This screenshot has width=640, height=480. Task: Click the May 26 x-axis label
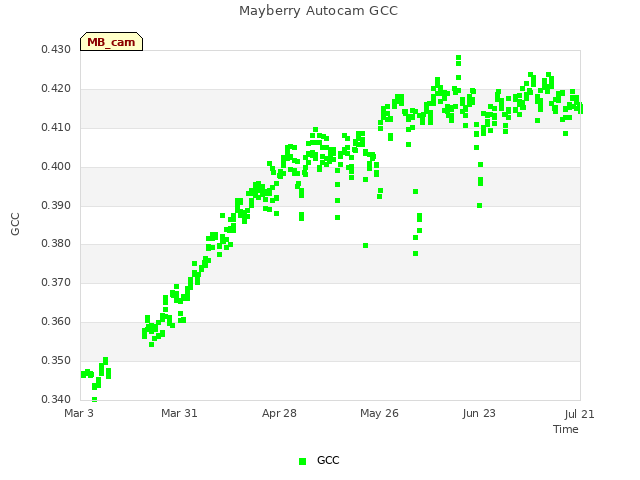pyautogui.click(x=379, y=413)
